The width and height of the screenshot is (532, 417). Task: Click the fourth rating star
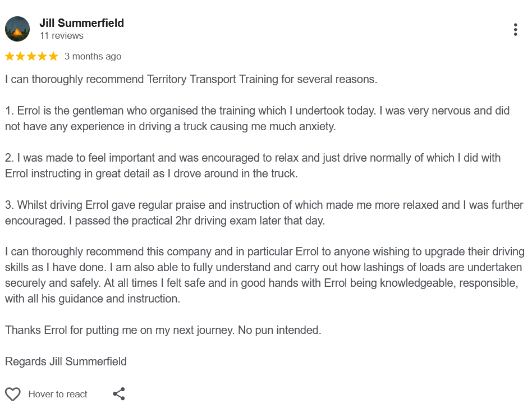(x=42, y=56)
